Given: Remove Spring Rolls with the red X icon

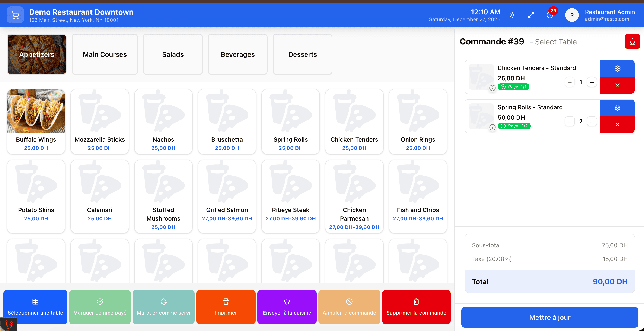Looking at the screenshot, I should (x=618, y=124).
